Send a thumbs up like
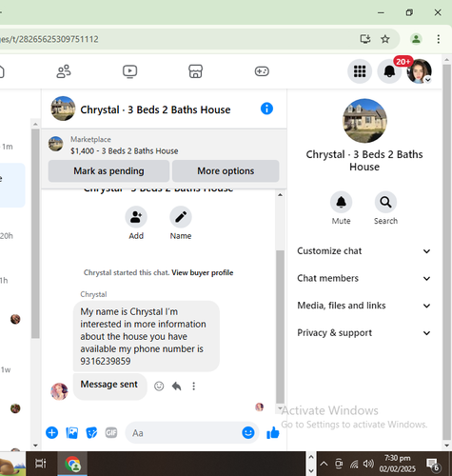 pos(273,432)
